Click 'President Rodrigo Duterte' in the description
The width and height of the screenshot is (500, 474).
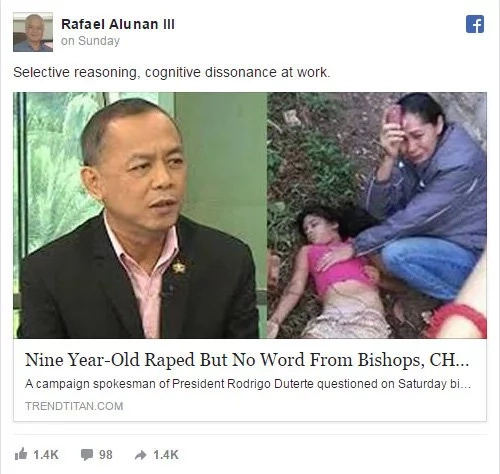pos(243,384)
